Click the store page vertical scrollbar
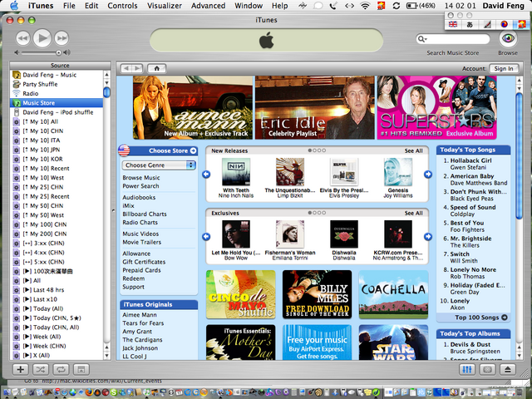532x399 pixels. [519, 157]
